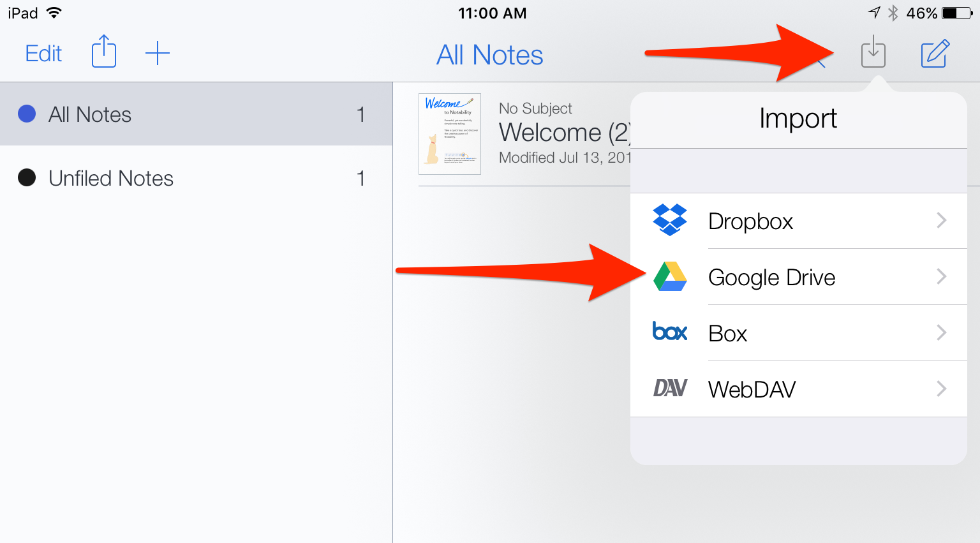980x543 pixels.
Task: Expand Google Drive via its right chevron
Action: tap(941, 276)
